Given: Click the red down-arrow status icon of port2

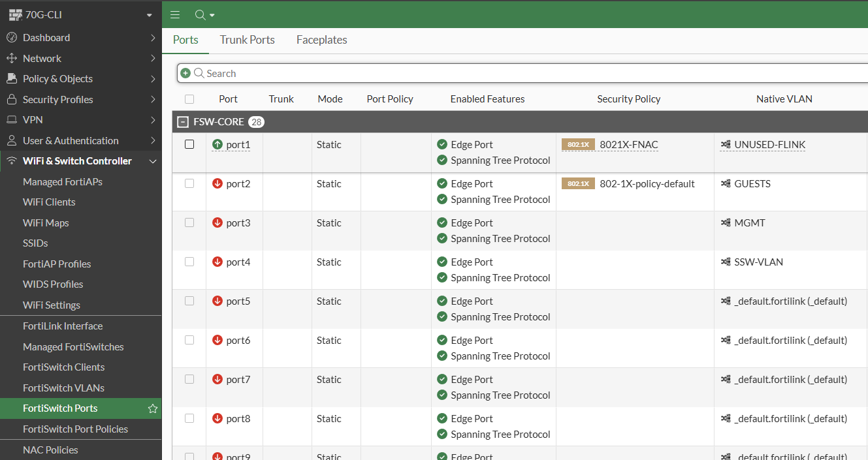Looking at the screenshot, I should 217,183.
